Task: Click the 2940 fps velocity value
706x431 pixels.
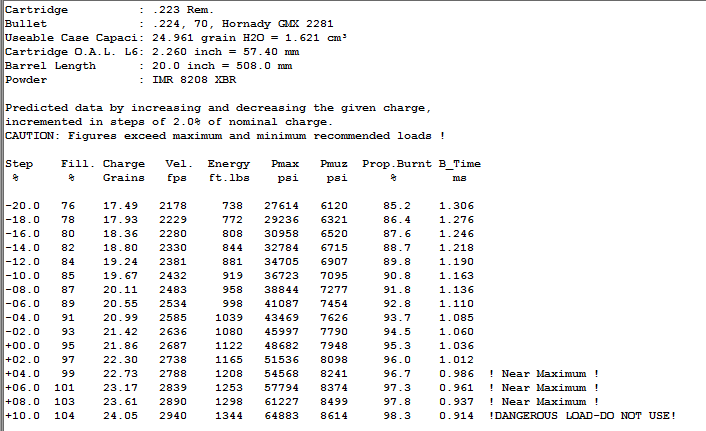Action: [173, 415]
